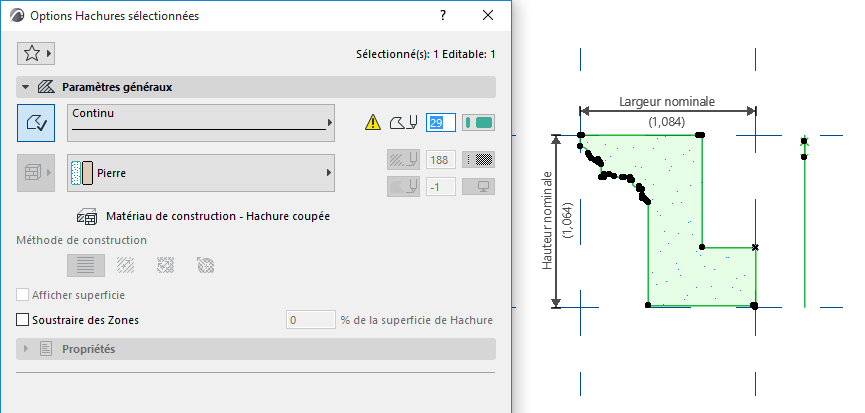The width and height of the screenshot is (865, 413).
Task: Enable the Afficher superficie checkbox
Action: [x=23, y=296]
